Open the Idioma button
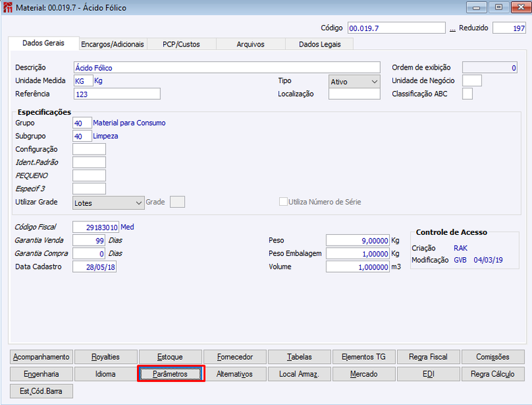The height and width of the screenshot is (405, 532). point(105,374)
